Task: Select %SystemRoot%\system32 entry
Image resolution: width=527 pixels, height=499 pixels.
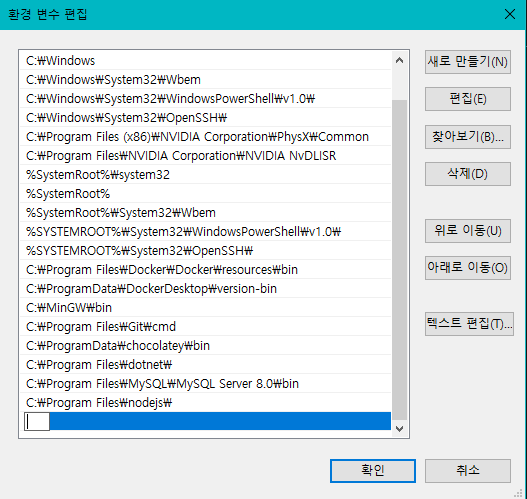Action: pos(205,175)
